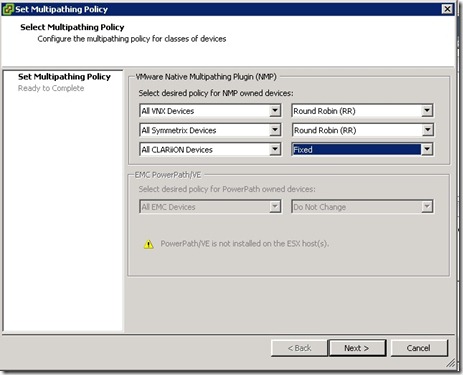Click the yellow warning triangle icon
Screen dimensions: 463x375
tap(148, 244)
